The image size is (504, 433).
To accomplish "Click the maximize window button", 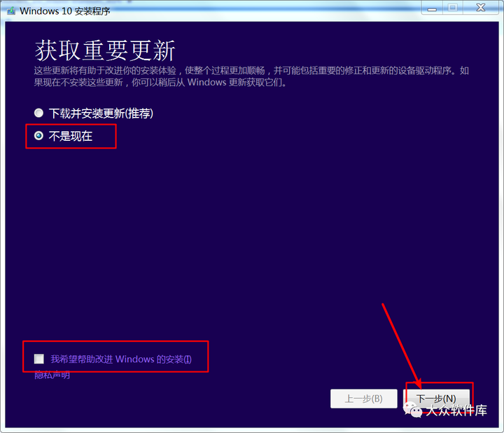I will click(x=453, y=8).
